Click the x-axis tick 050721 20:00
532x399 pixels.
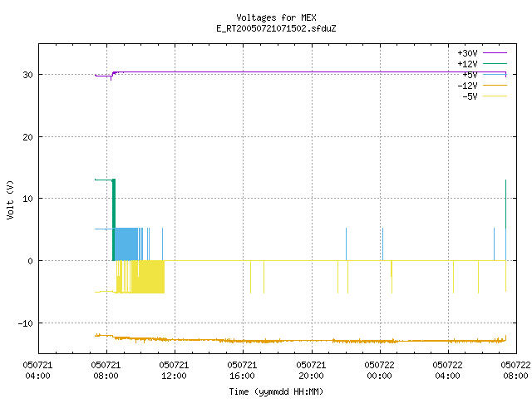tap(311, 371)
